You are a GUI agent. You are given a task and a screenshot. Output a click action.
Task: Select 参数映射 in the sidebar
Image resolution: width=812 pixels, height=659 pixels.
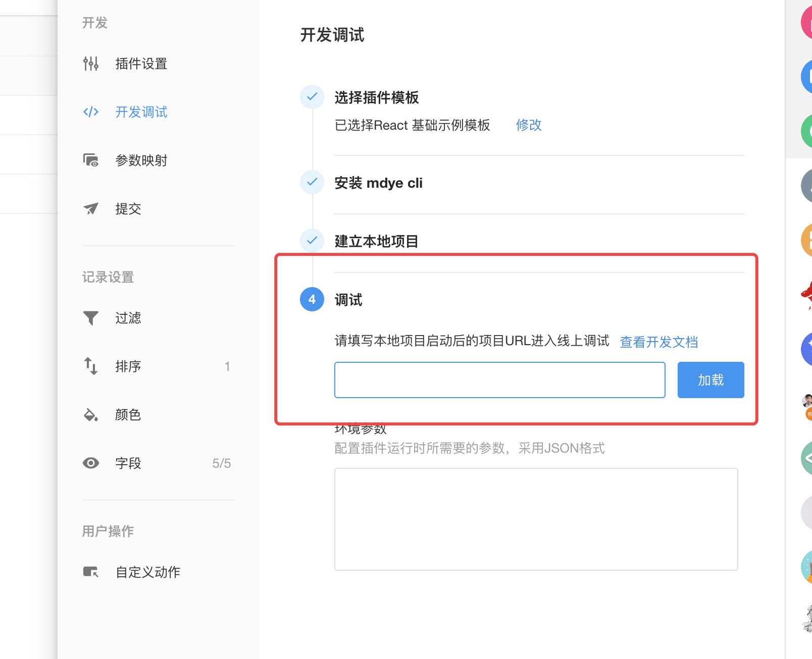point(141,160)
